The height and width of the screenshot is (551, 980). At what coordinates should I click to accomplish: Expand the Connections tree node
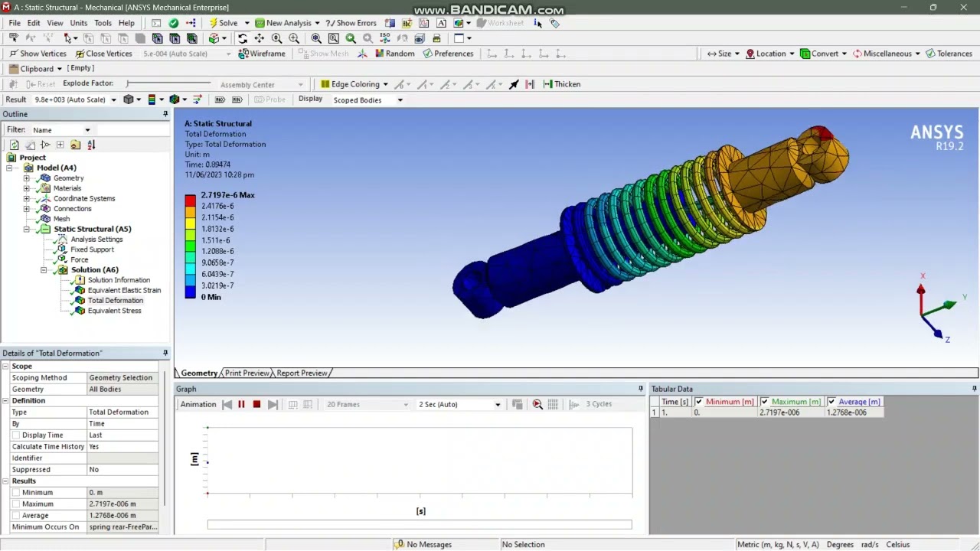pos(27,209)
